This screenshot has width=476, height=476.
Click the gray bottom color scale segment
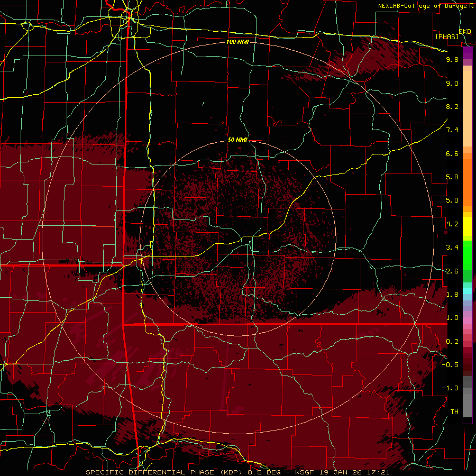(x=467, y=405)
